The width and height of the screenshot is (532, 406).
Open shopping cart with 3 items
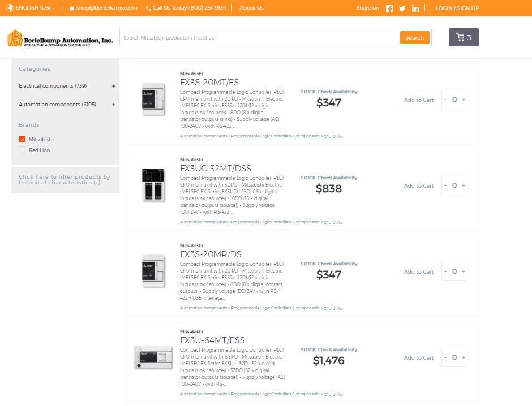click(x=464, y=37)
